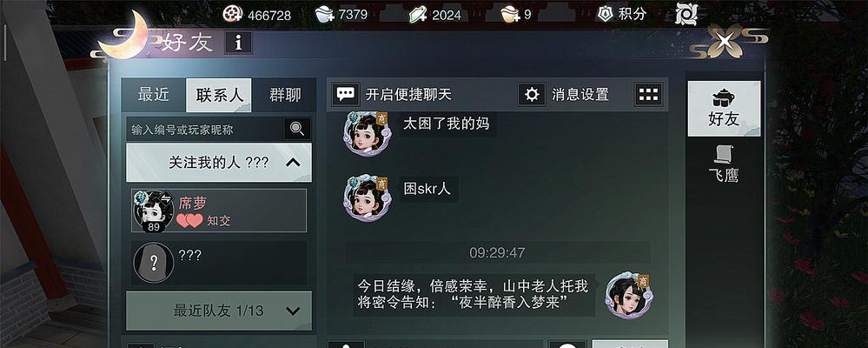Click the avatar next to 困skr人 message
This screenshot has height=348, width=868.
[365, 197]
